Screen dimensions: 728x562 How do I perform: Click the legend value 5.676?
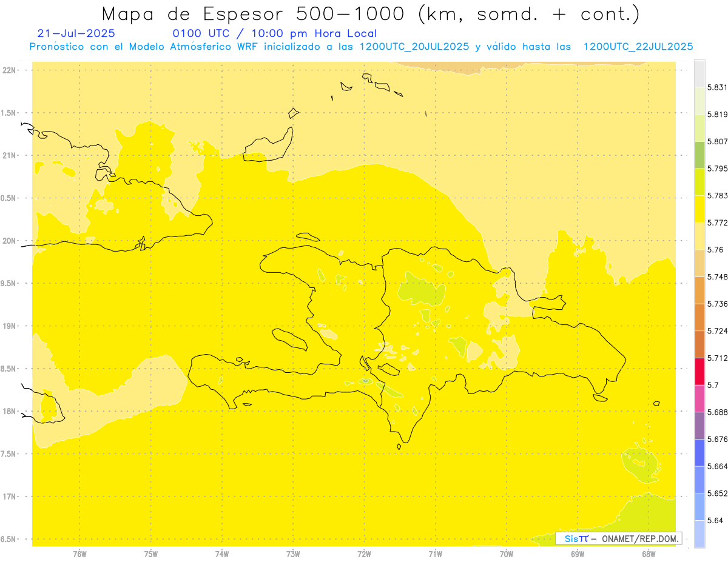point(718,439)
